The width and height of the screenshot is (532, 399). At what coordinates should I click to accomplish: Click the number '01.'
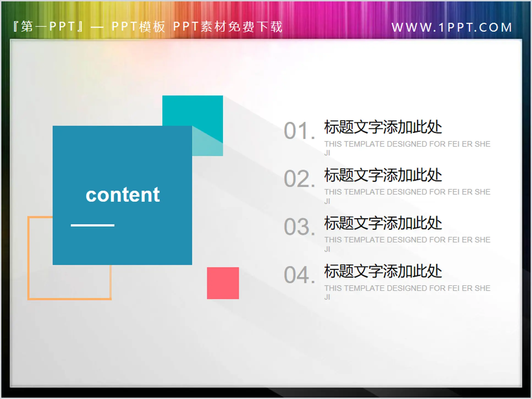coord(299,131)
